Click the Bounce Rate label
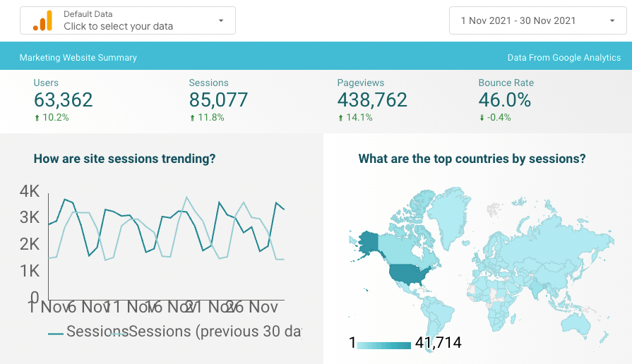Viewport: 632px width, 364px height. pyautogui.click(x=506, y=83)
